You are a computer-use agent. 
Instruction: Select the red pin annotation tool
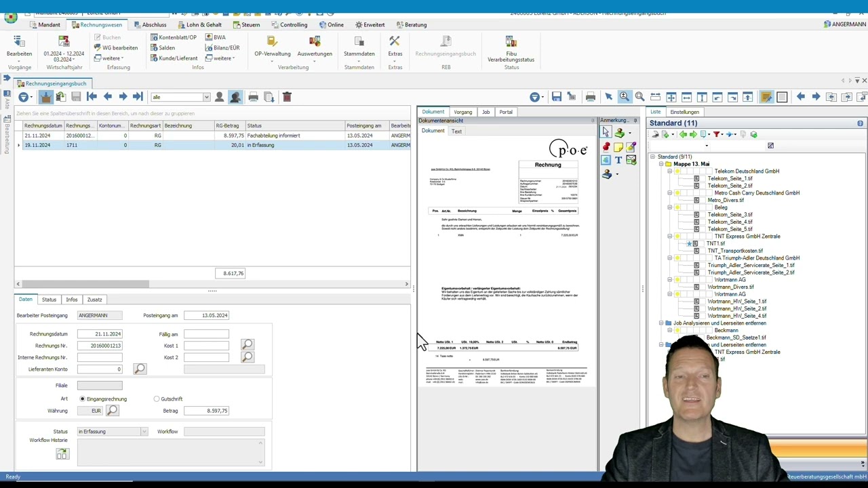606,147
